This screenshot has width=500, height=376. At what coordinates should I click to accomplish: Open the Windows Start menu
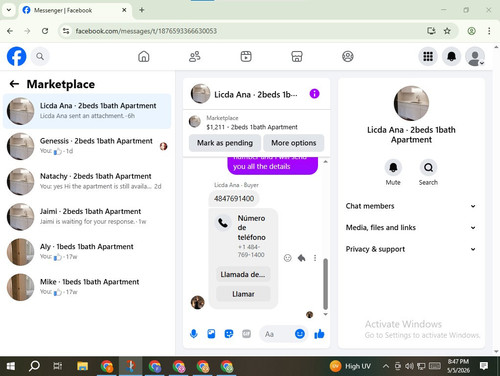coord(11,366)
